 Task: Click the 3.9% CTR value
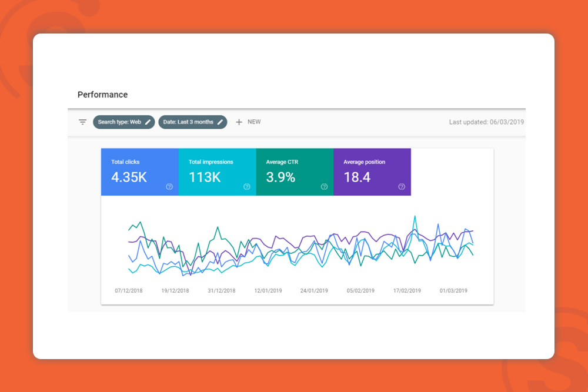(x=280, y=177)
